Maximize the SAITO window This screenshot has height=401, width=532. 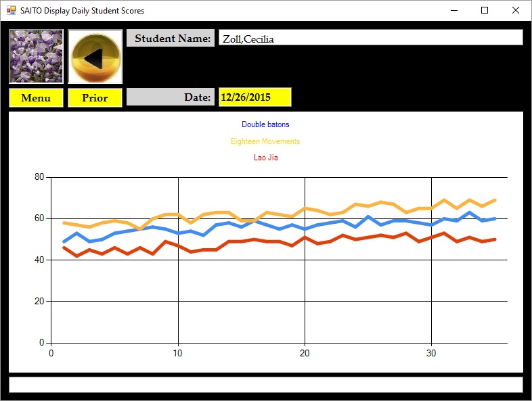pos(485,10)
